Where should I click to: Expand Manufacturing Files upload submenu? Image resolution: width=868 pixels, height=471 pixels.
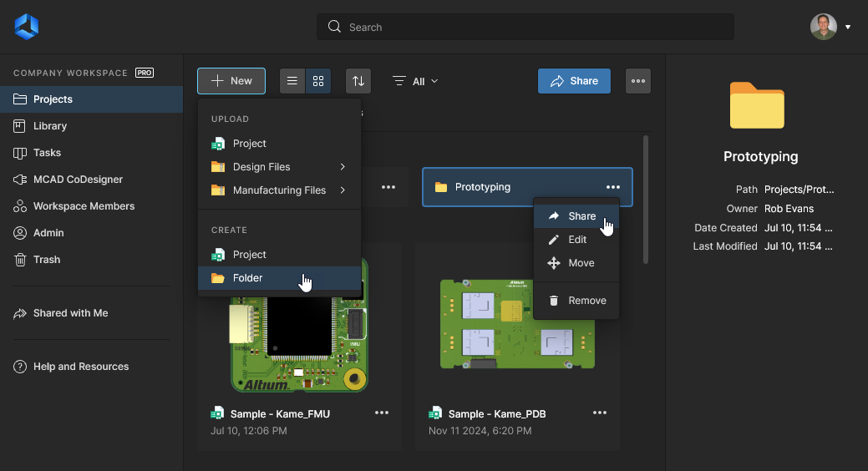(280, 190)
